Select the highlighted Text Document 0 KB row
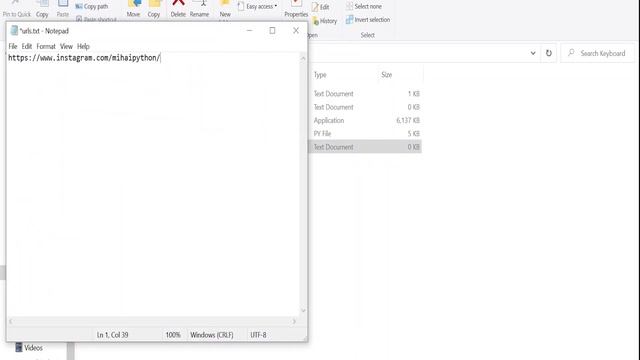 tap(365, 147)
